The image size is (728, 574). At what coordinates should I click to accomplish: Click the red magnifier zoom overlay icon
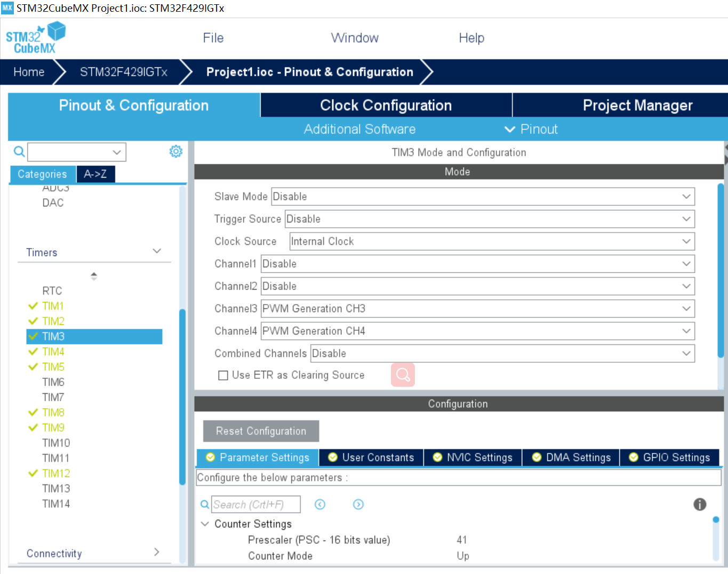(403, 374)
